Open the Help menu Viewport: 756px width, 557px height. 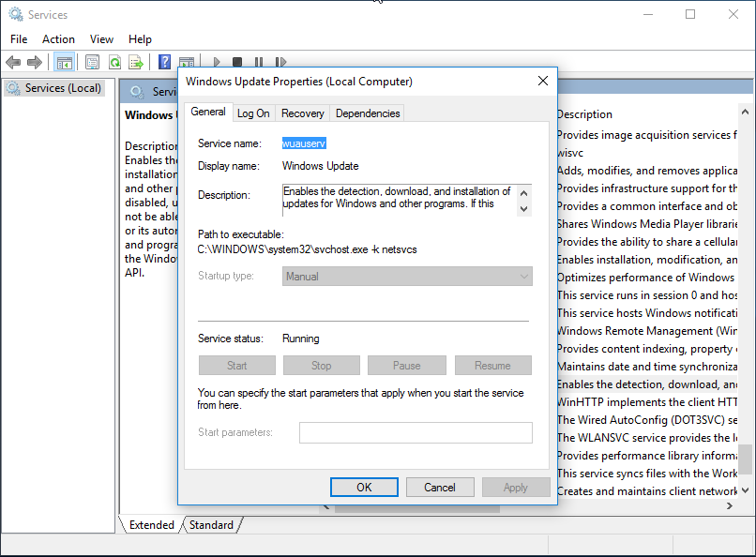[x=140, y=39]
